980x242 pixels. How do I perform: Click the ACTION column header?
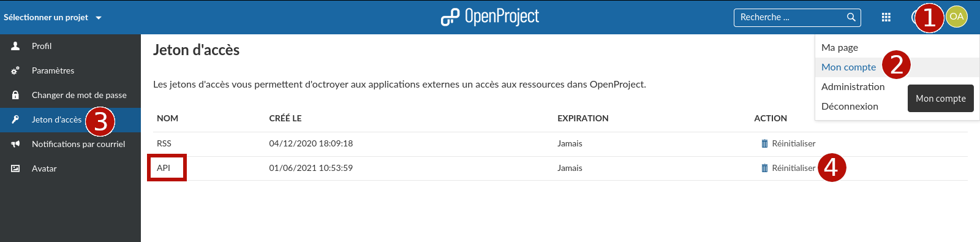click(x=771, y=118)
